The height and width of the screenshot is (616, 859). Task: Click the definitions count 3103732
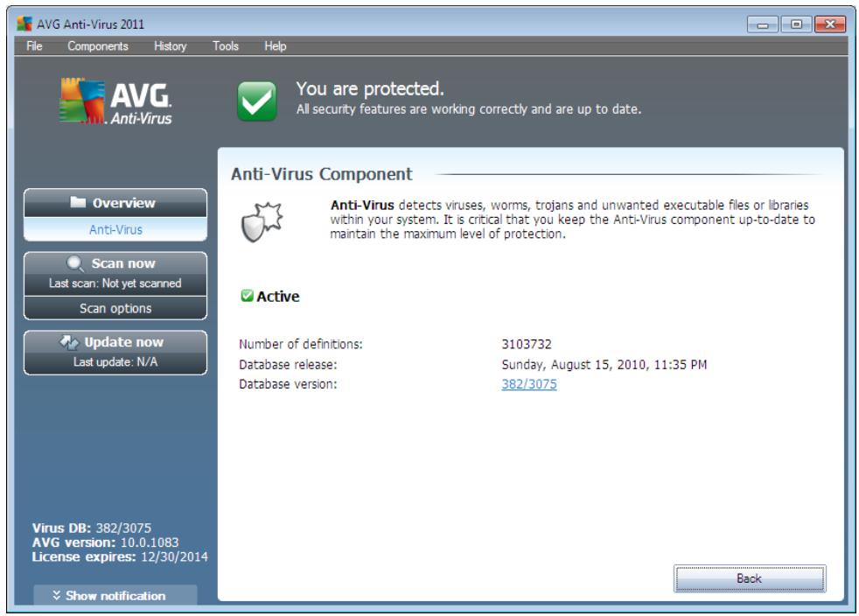(527, 344)
